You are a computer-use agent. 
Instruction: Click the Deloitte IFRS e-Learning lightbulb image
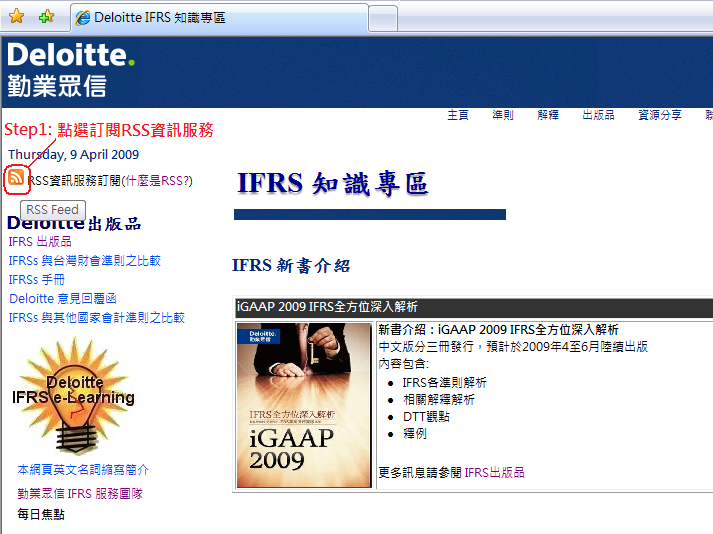click(74, 397)
